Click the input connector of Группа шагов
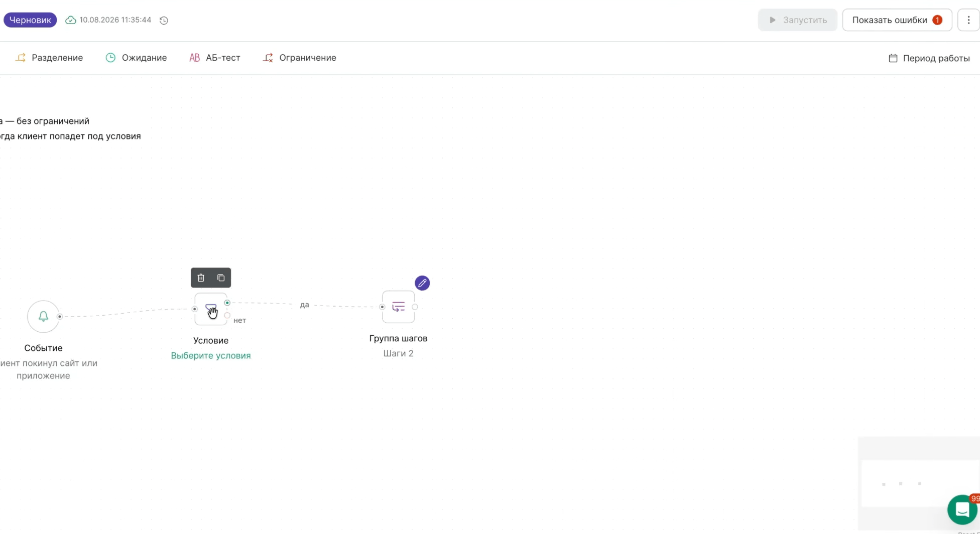Screen dimensions: 980x534 [x=382, y=307]
